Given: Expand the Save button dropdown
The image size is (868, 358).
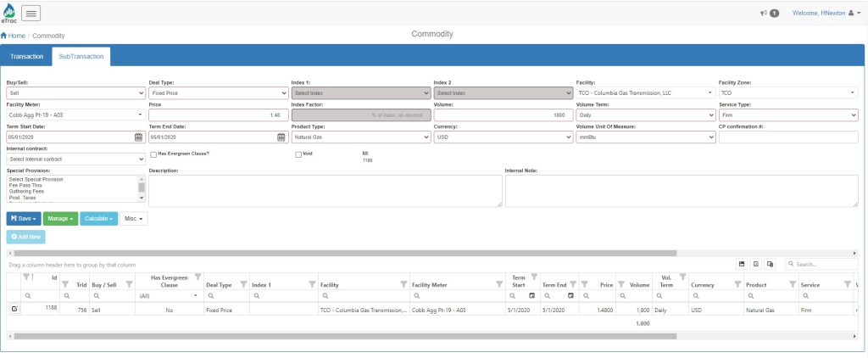Looking at the screenshot, I should tap(23, 219).
